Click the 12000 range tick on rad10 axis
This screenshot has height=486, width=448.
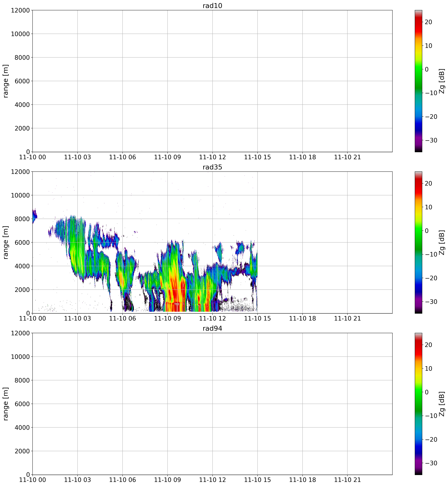[x=20, y=10]
